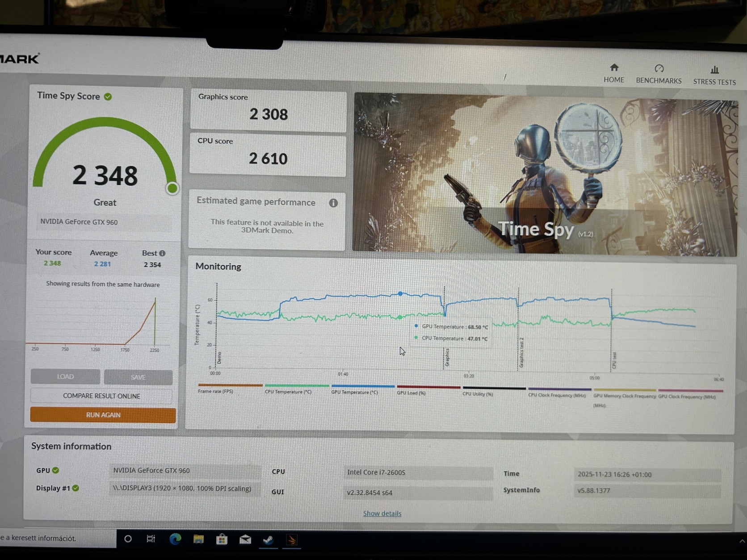This screenshot has height=560, width=747.
Task: Click the Graphics score value 2 308
Action: click(x=269, y=114)
